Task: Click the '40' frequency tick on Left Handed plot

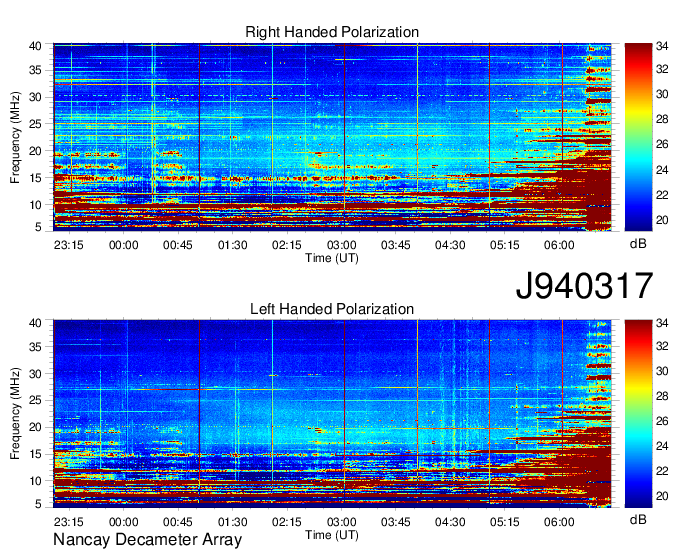Action: coord(36,323)
